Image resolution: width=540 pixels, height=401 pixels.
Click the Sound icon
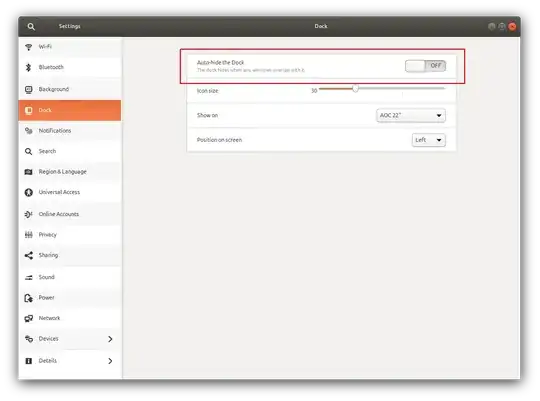pyautogui.click(x=29, y=277)
